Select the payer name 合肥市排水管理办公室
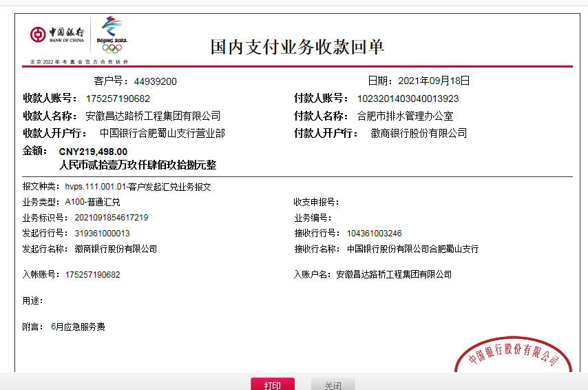Image resolution: width=588 pixels, height=390 pixels. (x=405, y=116)
